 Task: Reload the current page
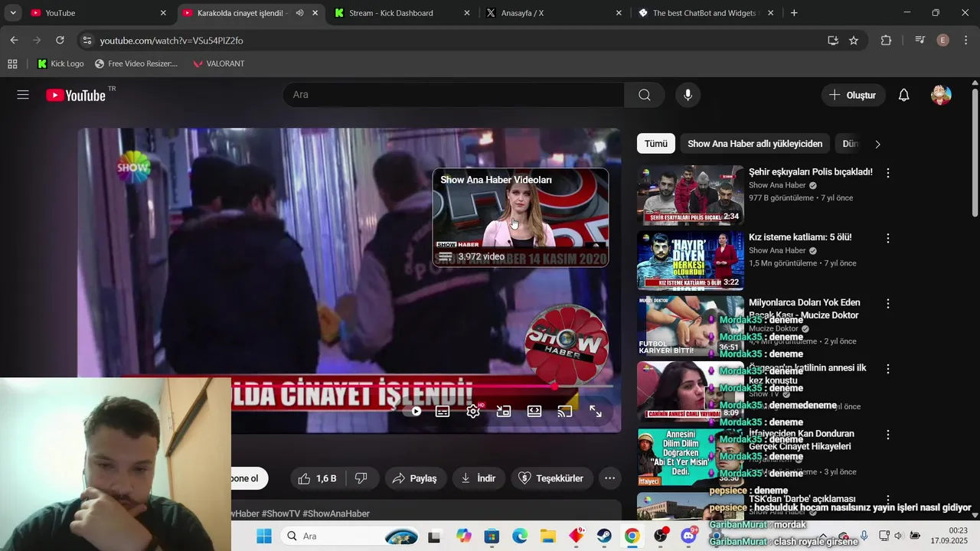pos(60,41)
